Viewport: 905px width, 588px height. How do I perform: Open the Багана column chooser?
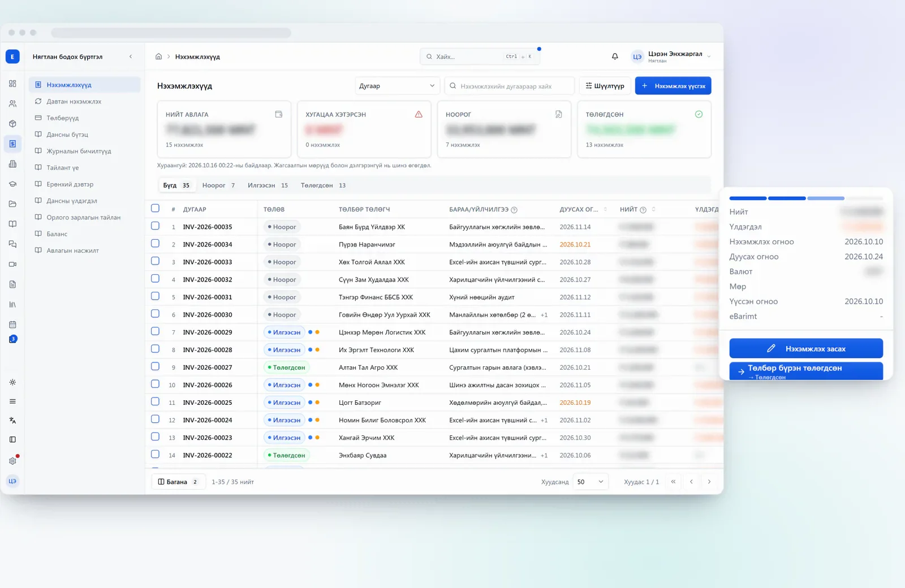coord(178,482)
